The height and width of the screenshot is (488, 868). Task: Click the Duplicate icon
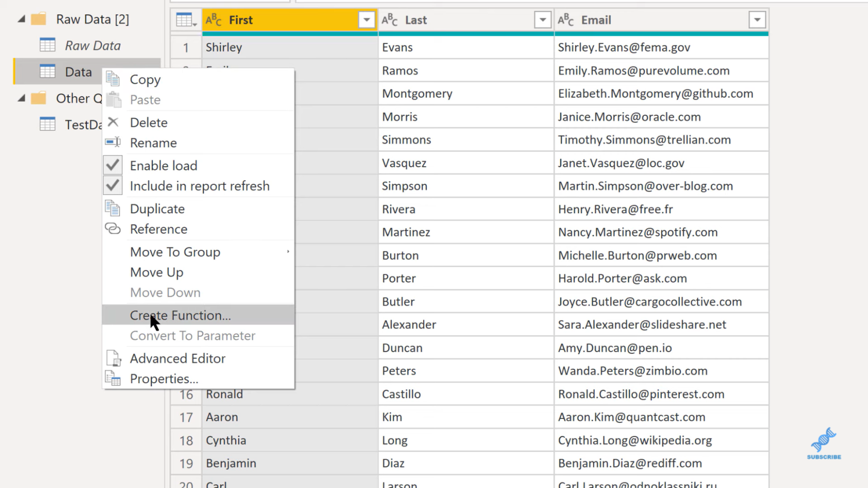(x=113, y=208)
